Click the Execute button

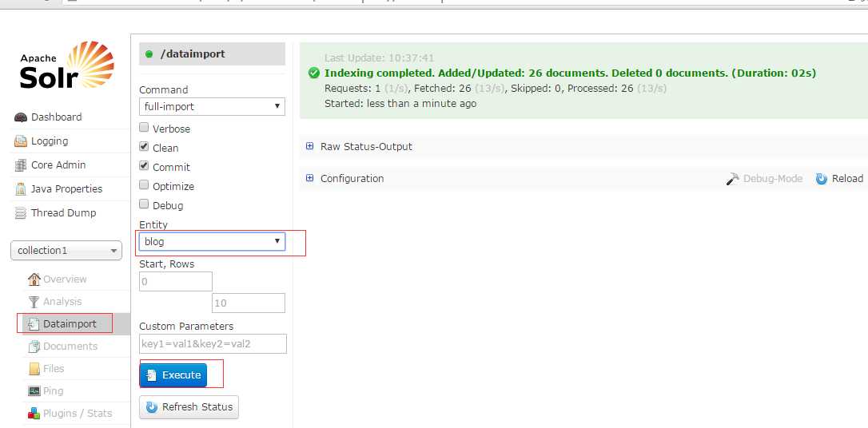(173, 375)
